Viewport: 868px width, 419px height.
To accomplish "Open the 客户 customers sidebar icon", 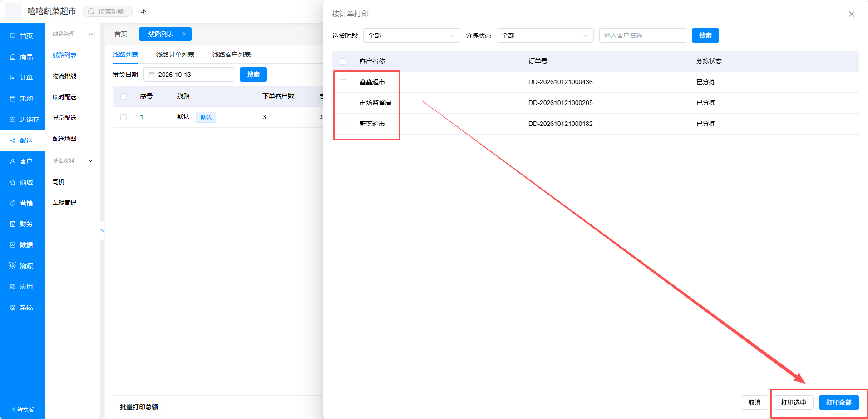I will [x=13, y=161].
